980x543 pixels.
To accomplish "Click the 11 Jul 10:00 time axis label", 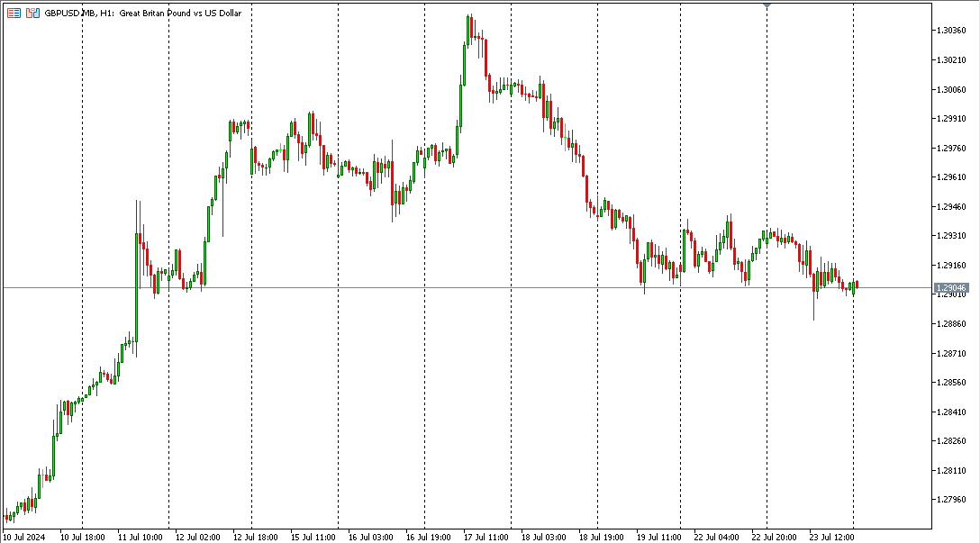I will [x=140, y=538].
